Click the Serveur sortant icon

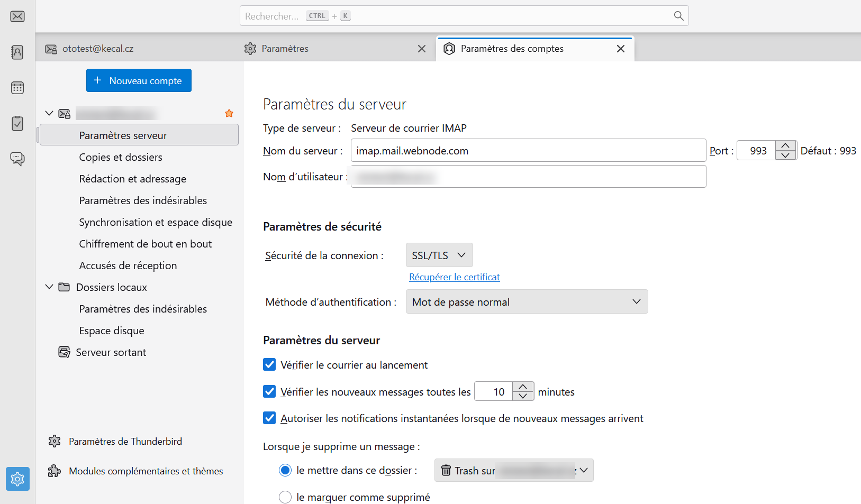pos(64,352)
